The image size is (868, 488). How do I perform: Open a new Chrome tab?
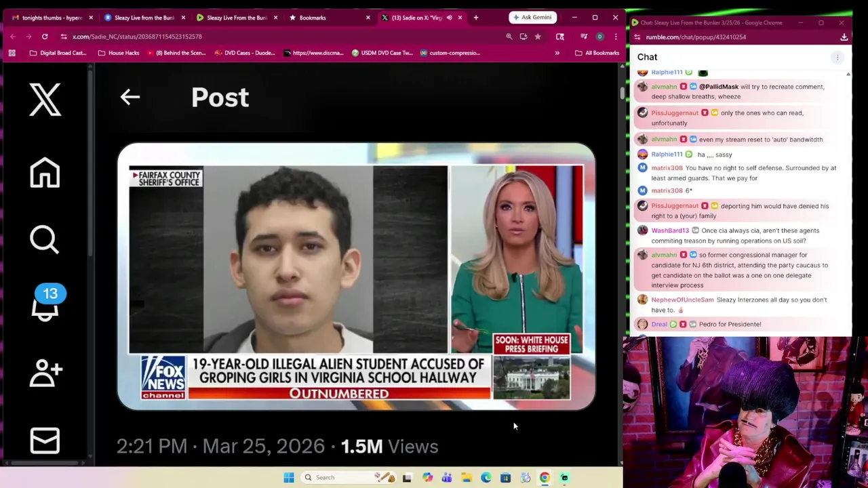point(475,18)
